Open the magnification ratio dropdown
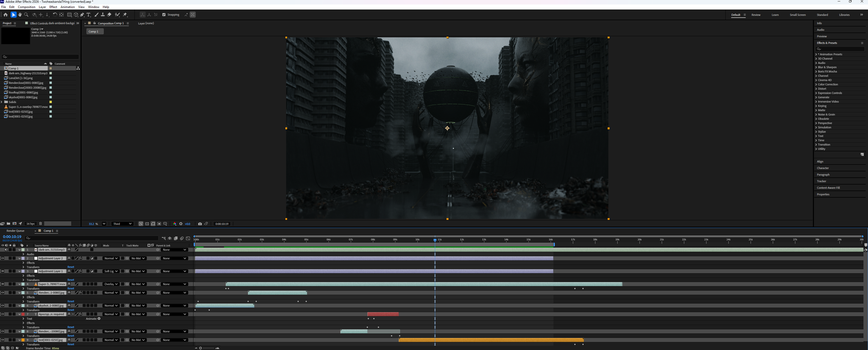868x350 pixels. coord(104,223)
